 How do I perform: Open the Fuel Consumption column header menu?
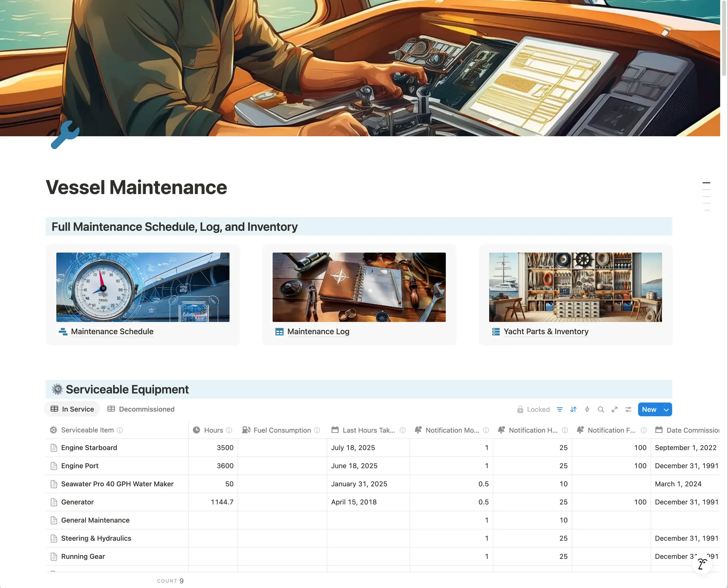[282, 430]
